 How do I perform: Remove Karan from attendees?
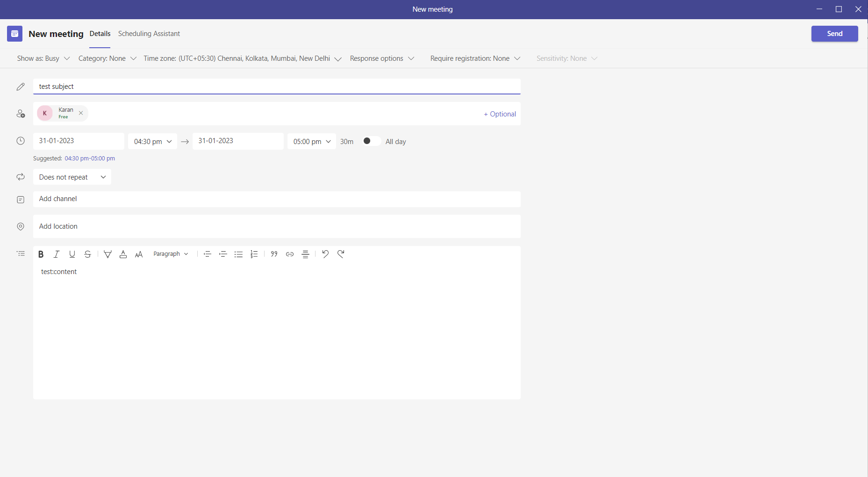pos(81,113)
